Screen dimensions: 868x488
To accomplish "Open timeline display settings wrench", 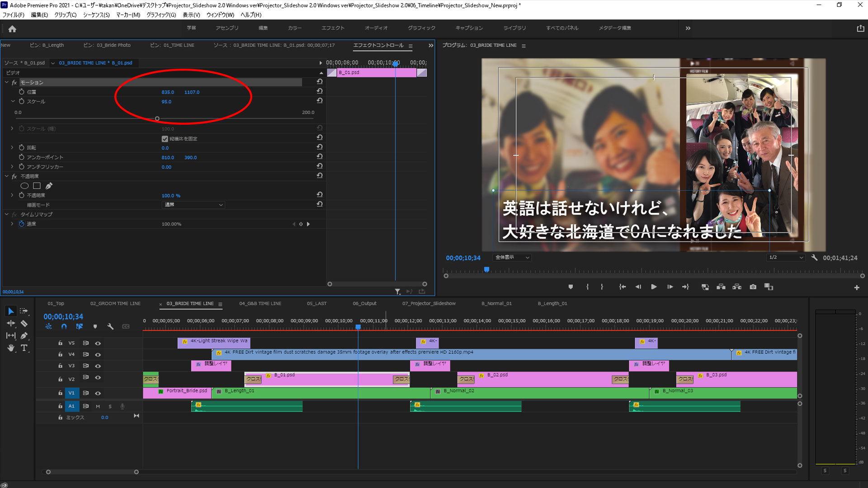I will (110, 326).
